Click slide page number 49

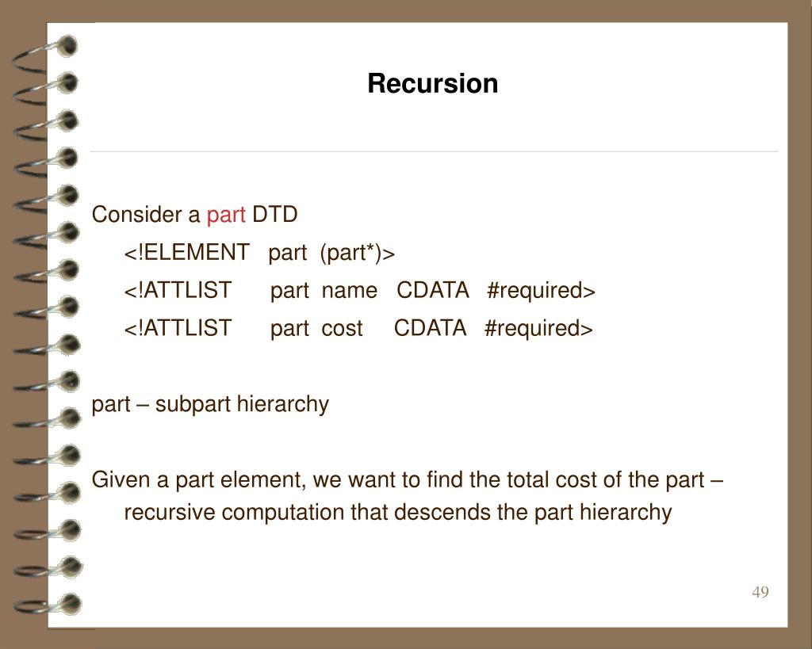tap(760, 592)
